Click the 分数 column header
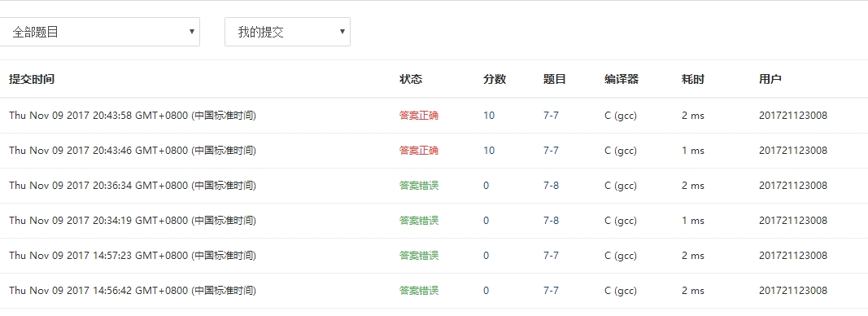This screenshot has height=316, width=868. point(495,79)
